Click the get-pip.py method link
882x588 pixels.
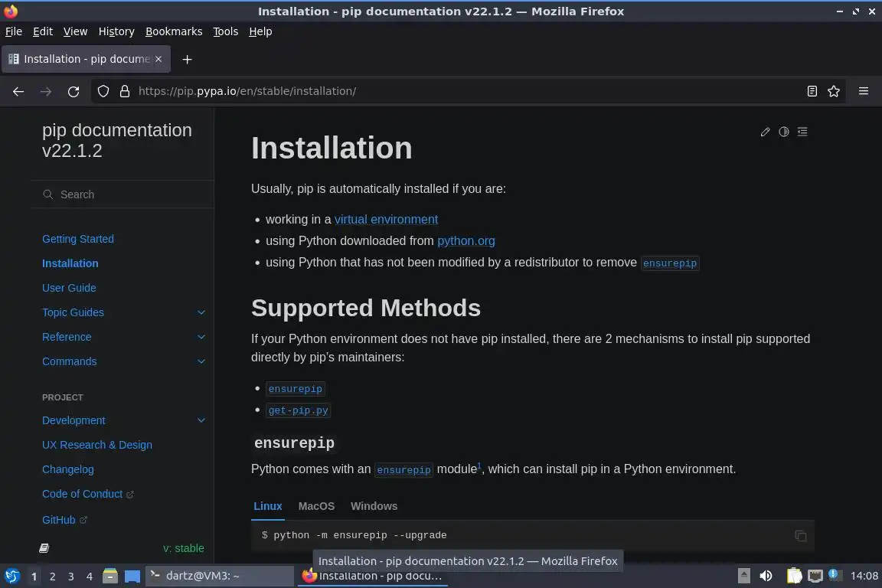tap(298, 410)
